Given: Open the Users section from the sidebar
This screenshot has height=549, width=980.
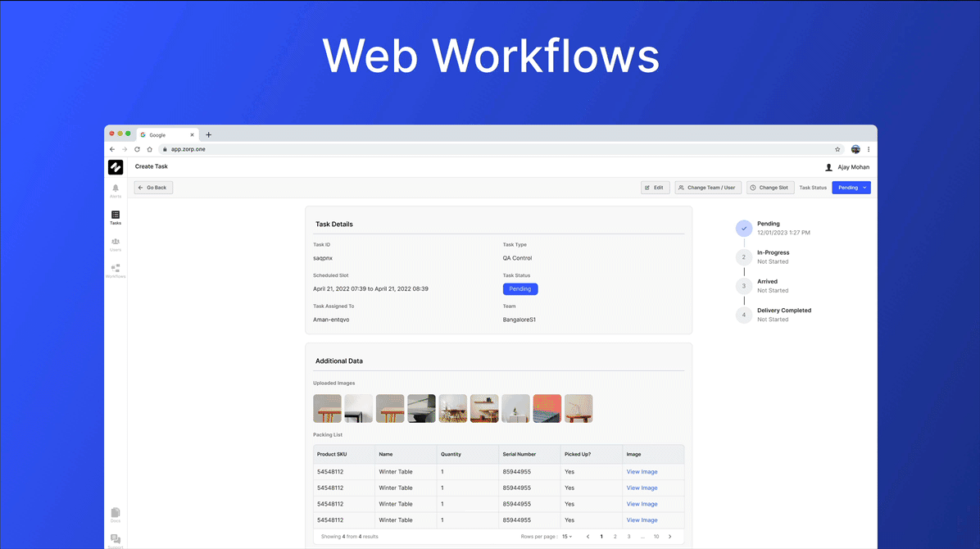Looking at the screenshot, I should point(116,243).
